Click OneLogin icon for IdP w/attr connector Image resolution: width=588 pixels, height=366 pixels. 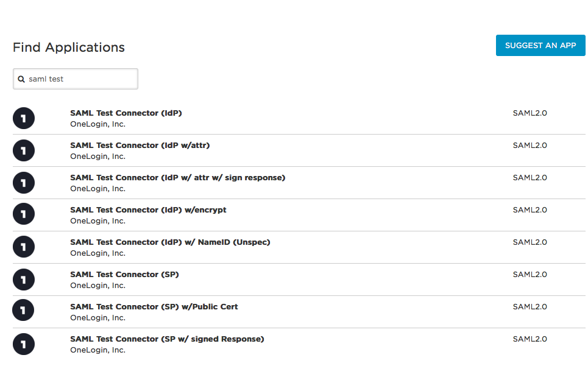pos(24,150)
